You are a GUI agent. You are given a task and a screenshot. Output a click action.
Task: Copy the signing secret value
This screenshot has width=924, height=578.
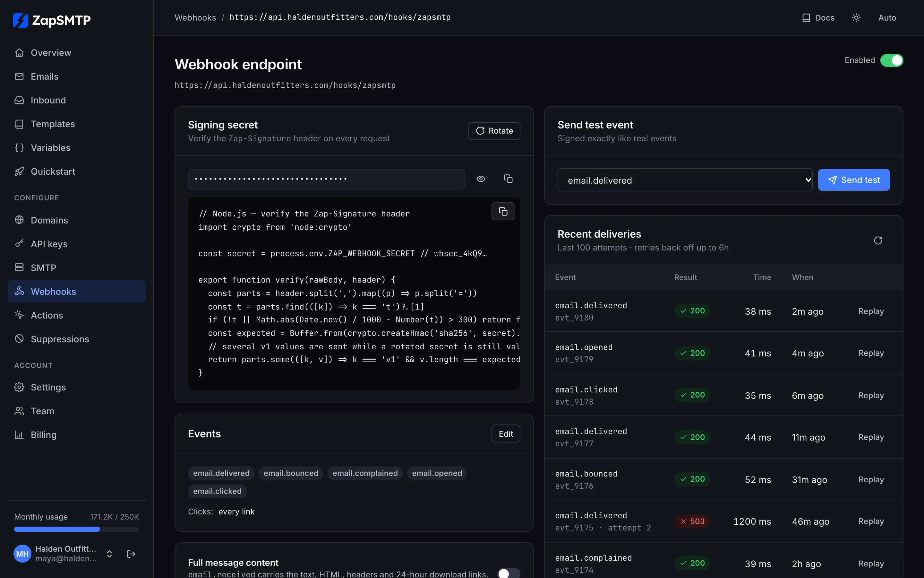click(x=508, y=179)
